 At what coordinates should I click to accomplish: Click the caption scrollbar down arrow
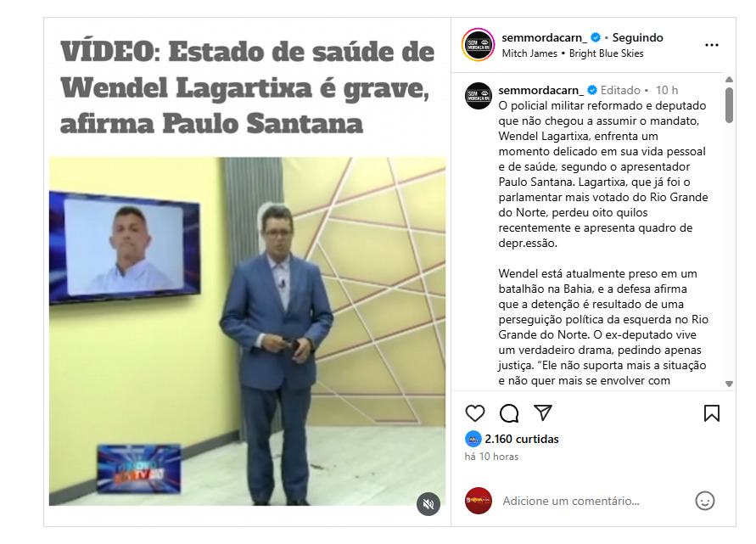(x=729, y=384)
